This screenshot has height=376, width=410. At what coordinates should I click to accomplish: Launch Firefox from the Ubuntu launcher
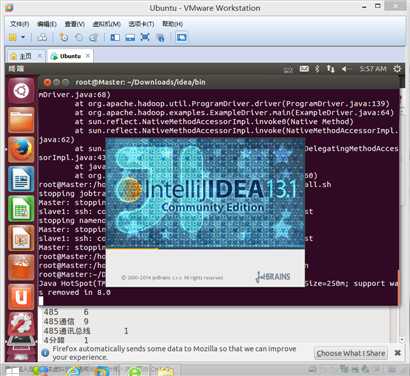coord(21,149)
